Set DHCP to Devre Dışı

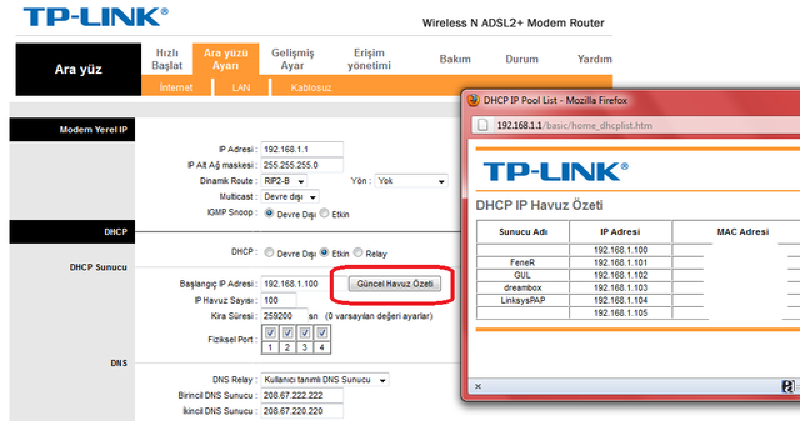point(269,253)
